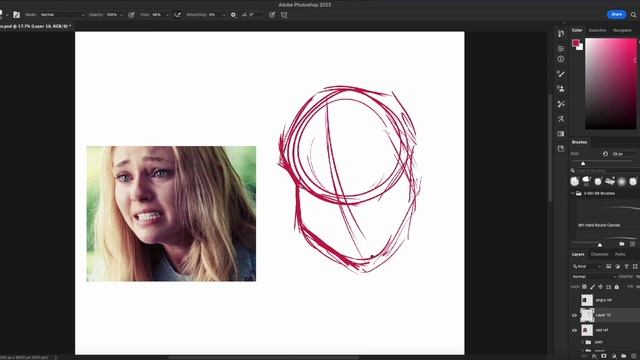Open the layer filter Kind dropdown
This screenshot has width=640, height=360.
tap(587, 267)
